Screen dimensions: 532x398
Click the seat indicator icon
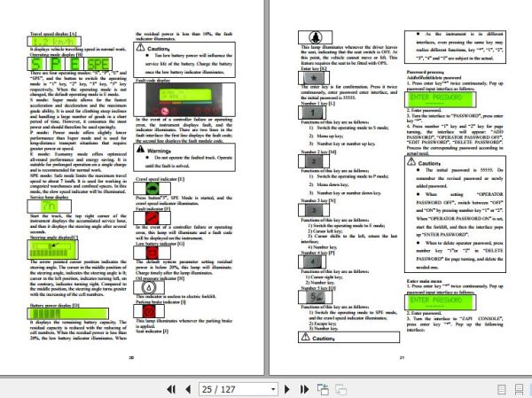pos(315,37)
